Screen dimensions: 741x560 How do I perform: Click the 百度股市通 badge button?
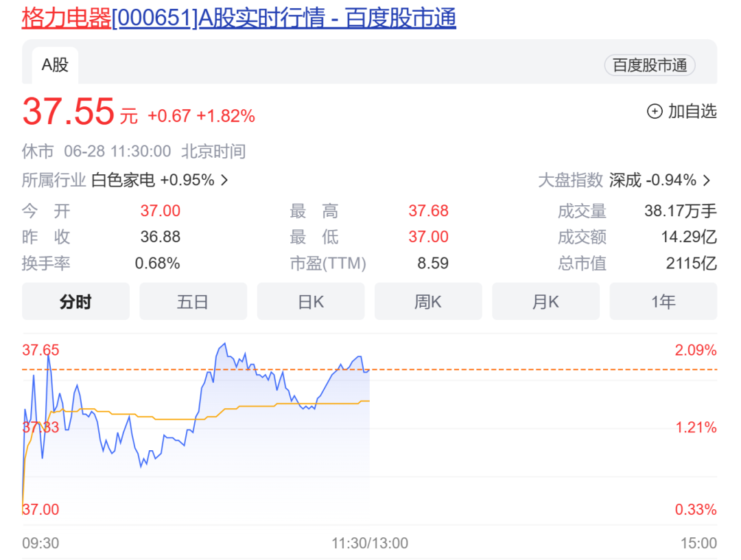(x=649, y=65)
